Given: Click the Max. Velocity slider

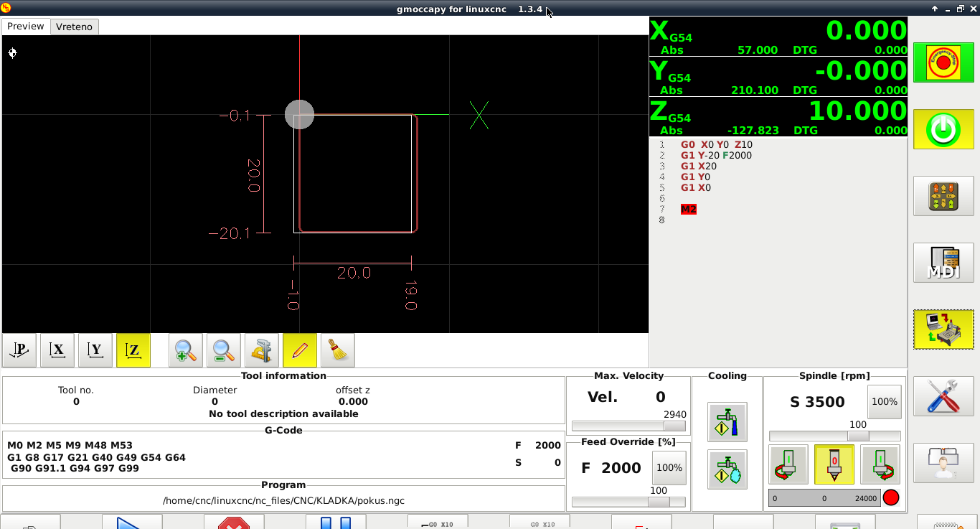Looking at the screenshot, I should pos(628,426).
